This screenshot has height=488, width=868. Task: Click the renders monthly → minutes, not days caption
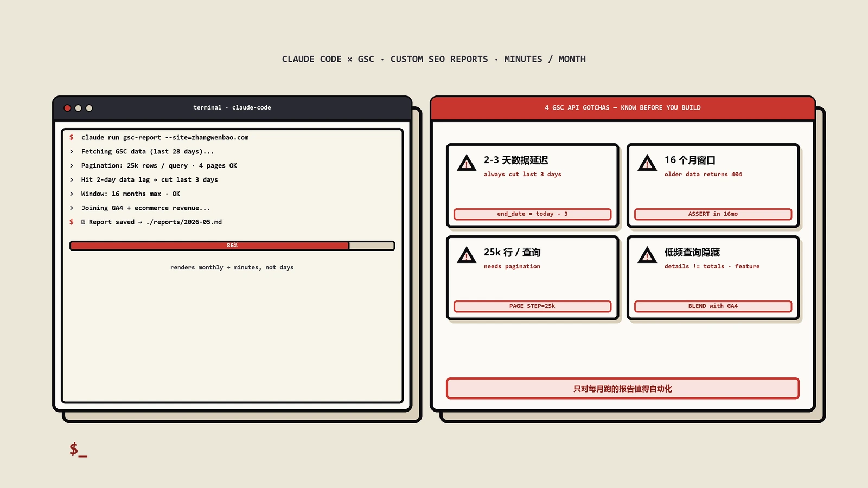pyautogui.click(x=232, y=267)
